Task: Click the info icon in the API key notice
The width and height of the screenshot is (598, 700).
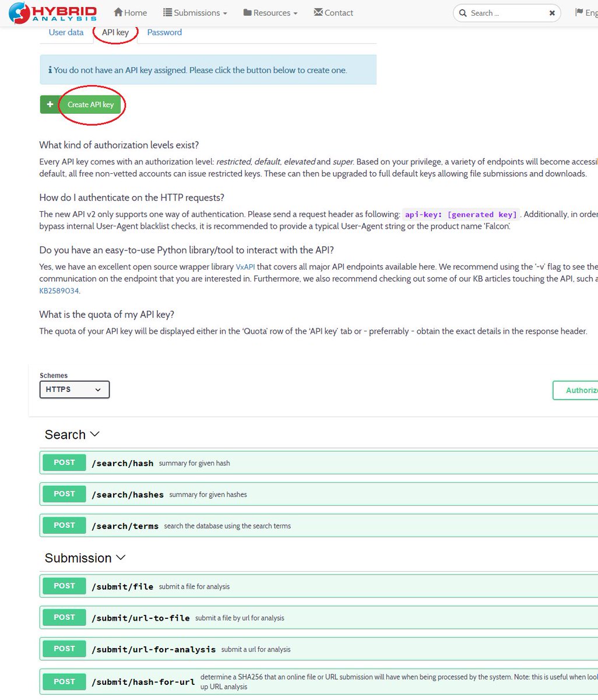Action: pos(50,70)
